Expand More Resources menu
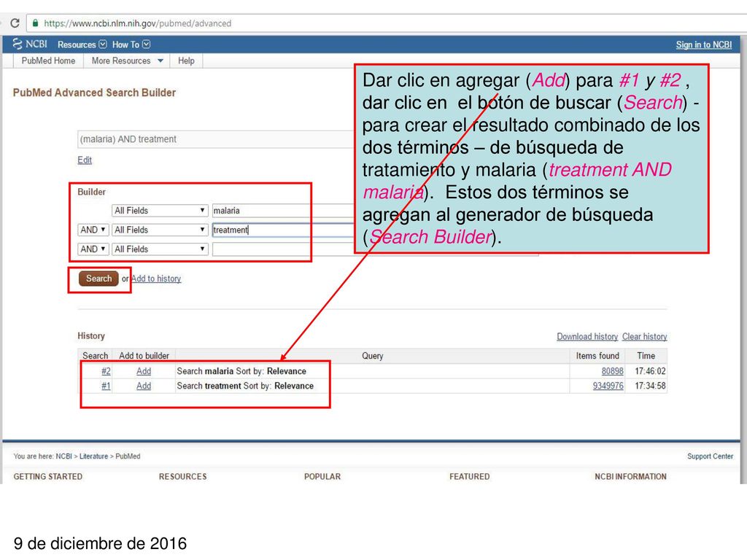Viewport: 747px width, 560px height. [127, 61]
